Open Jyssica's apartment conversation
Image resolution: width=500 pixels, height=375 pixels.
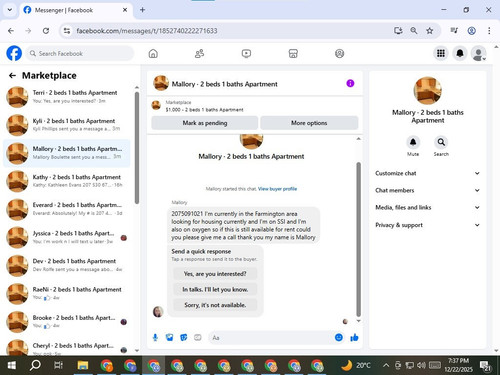67,237
